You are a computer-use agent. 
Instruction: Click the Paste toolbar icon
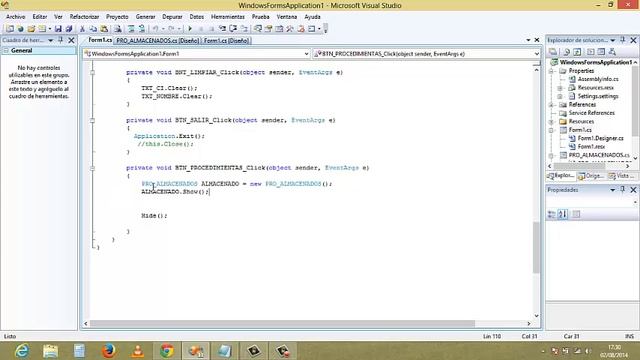click(x=104, y=29)
